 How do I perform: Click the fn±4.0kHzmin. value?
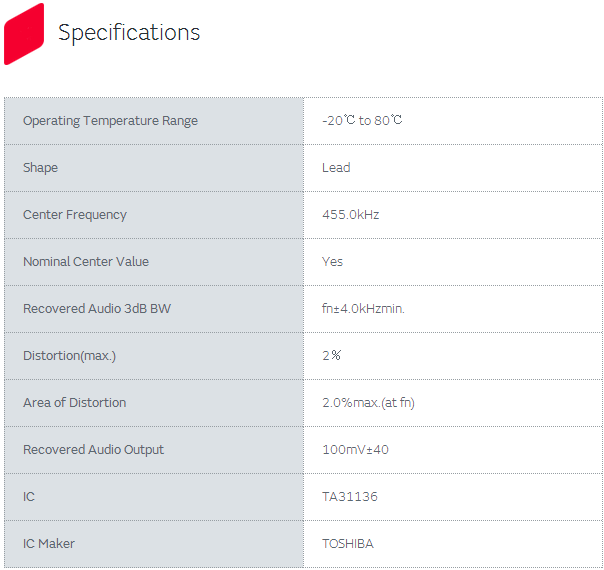point(363,309)
